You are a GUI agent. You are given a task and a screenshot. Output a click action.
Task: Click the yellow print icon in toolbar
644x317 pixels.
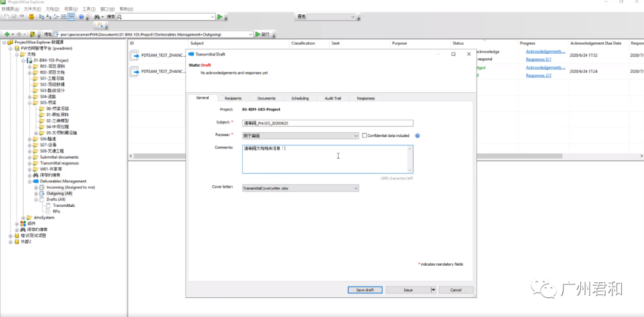[31, 17]
